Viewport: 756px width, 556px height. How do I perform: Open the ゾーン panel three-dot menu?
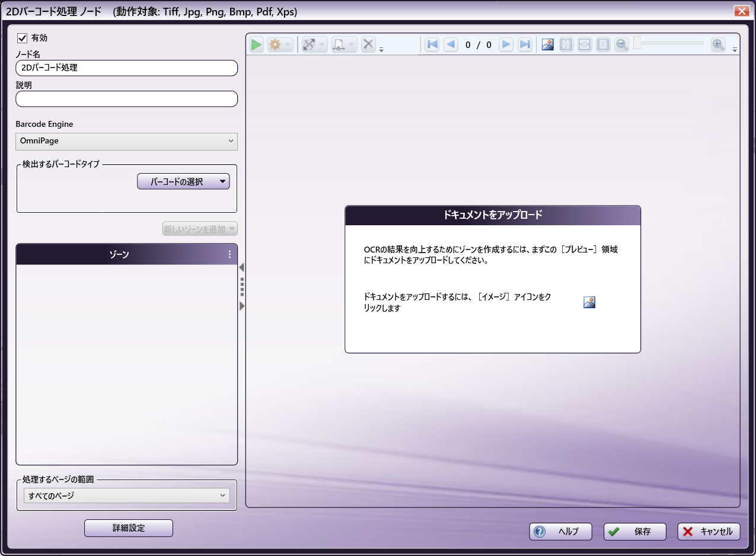230,254
